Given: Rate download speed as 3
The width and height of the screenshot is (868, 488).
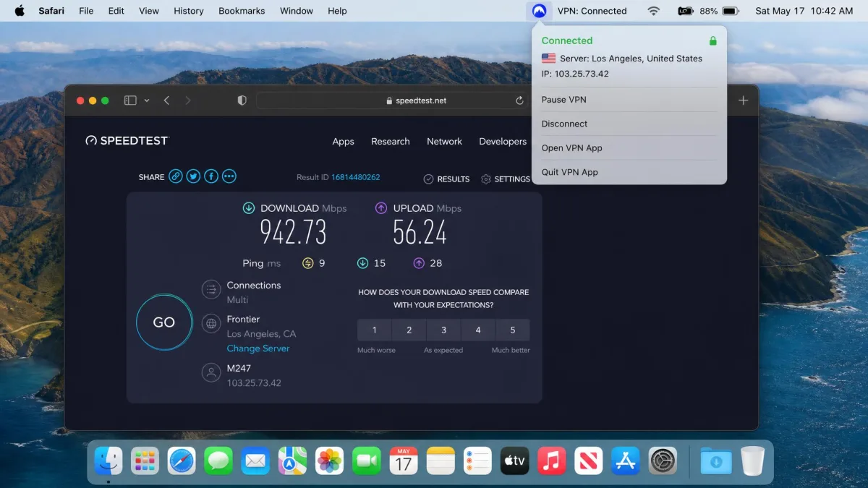Looking at the screenshot, I should (443, 330).
